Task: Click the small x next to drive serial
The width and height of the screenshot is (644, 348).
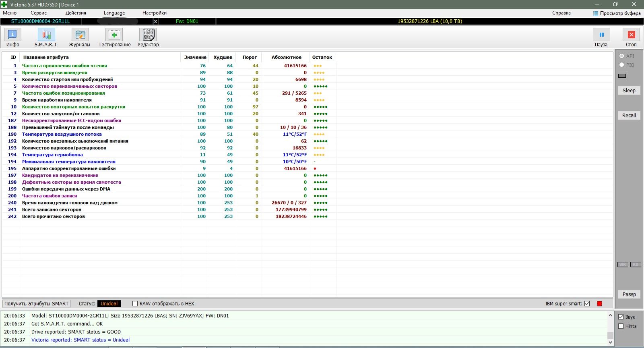Action: coord(155,21)
